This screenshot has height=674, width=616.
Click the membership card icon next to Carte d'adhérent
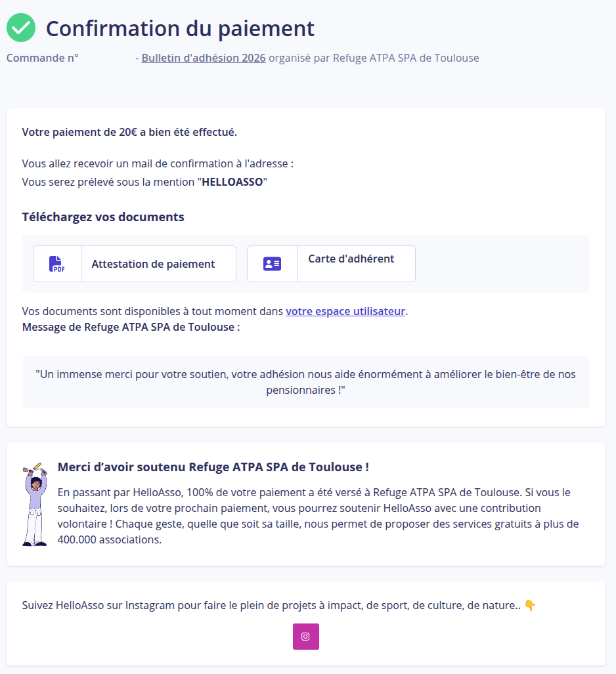(x=271, y=263)
